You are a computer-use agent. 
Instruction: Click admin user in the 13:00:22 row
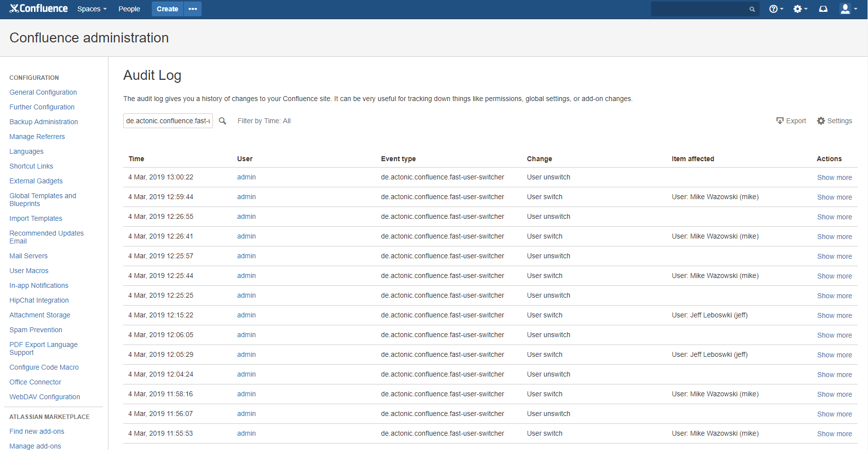tap(246, 177)
